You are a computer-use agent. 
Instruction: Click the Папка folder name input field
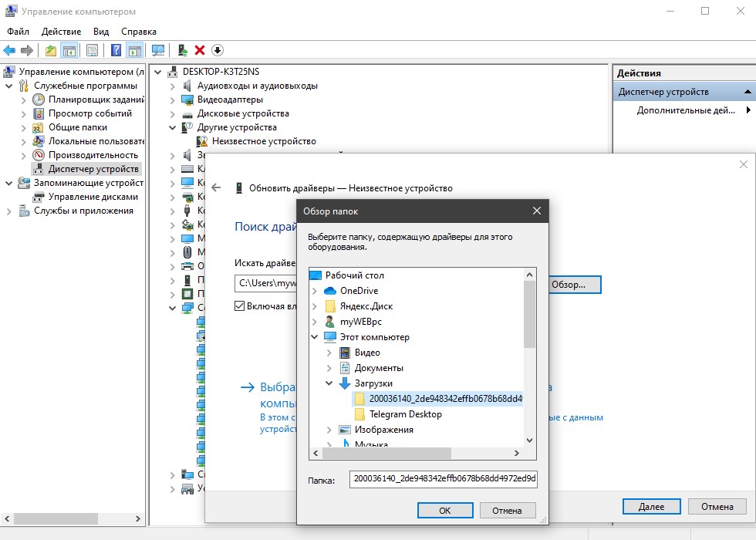443,479
